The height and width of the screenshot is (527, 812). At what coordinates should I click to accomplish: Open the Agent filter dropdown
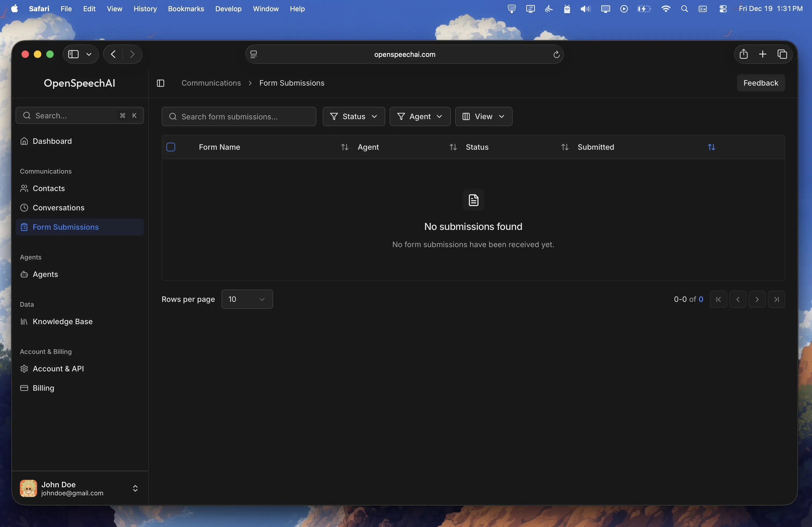coord(420,116)
